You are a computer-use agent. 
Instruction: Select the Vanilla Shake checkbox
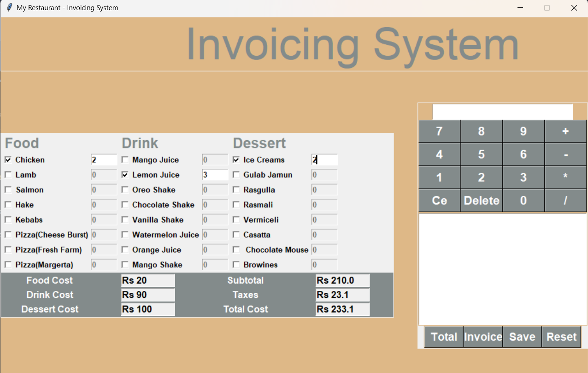pyautogui.click(x=125, y=220)
